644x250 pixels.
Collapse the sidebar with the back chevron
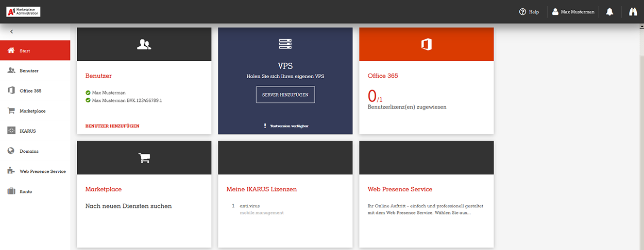(x=11, y=32)
